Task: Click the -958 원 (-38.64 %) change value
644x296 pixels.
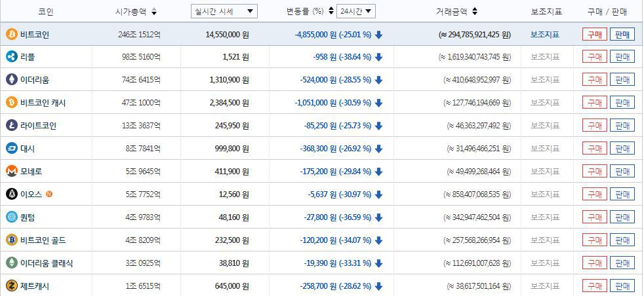Action: tap(342, 58)
